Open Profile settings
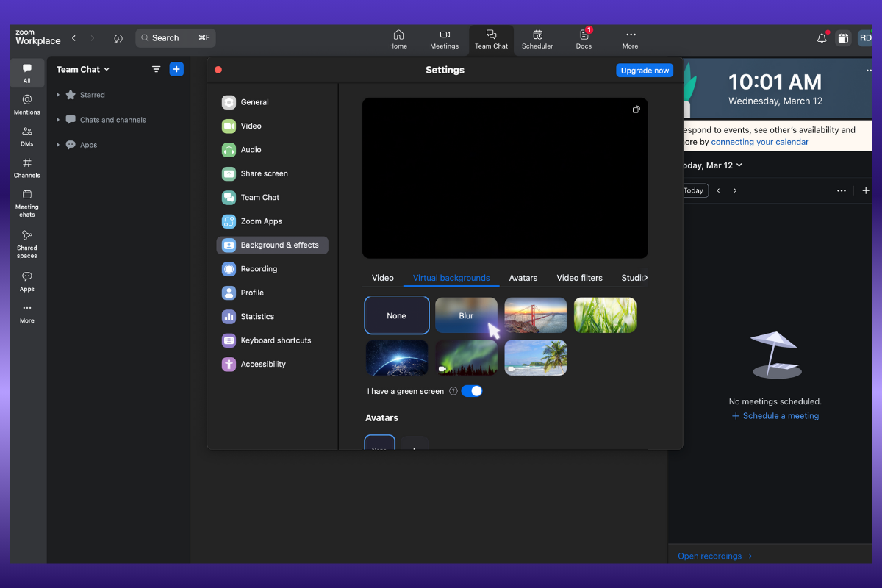 click(x=272, y=293)
